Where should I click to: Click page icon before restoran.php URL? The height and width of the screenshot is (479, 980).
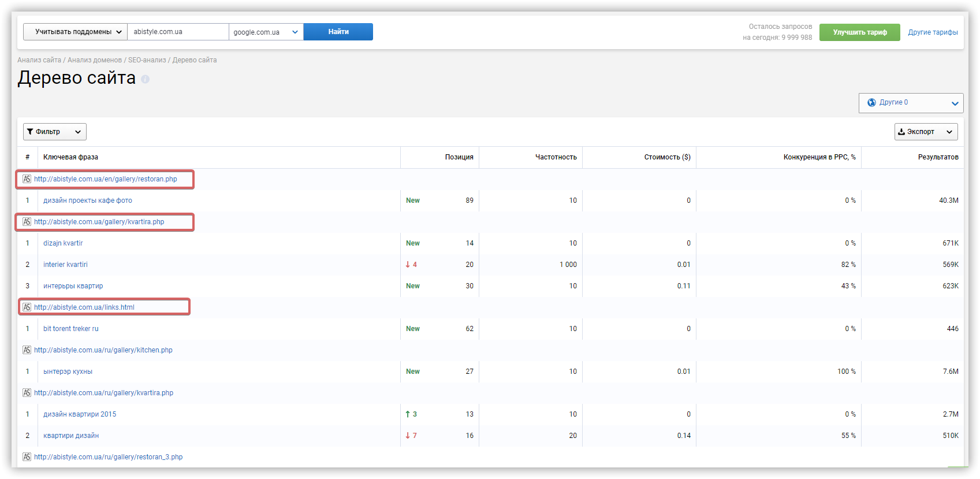(27, 179)
